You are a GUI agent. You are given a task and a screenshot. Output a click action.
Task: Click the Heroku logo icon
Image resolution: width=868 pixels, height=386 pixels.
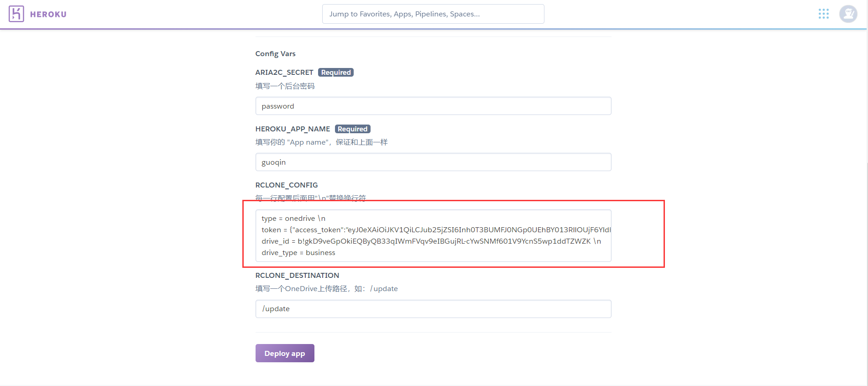[16, 14]
